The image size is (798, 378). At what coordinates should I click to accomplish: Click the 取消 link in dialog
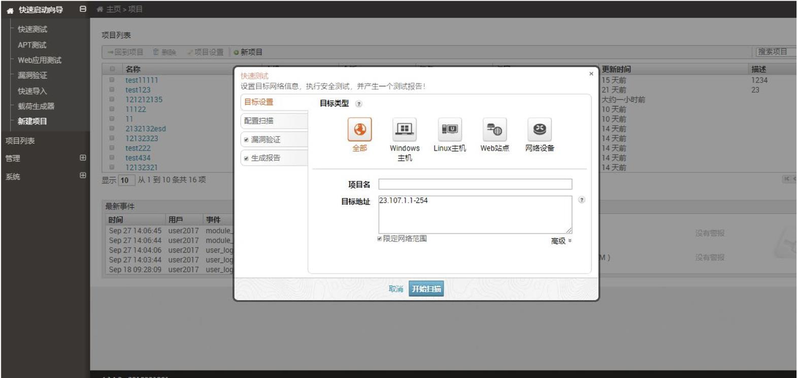point(396,289)
